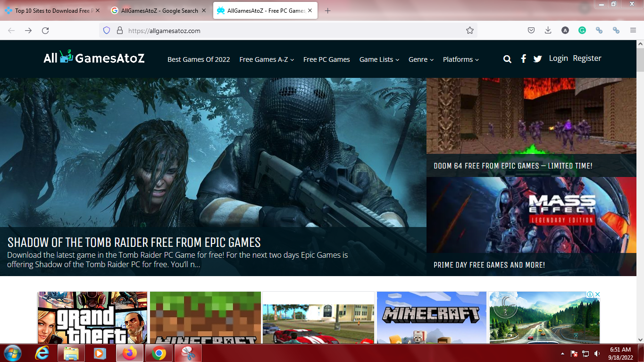Open Windows Explorer folder on taskbar
The image size is (644, 362).
[71, 353]
